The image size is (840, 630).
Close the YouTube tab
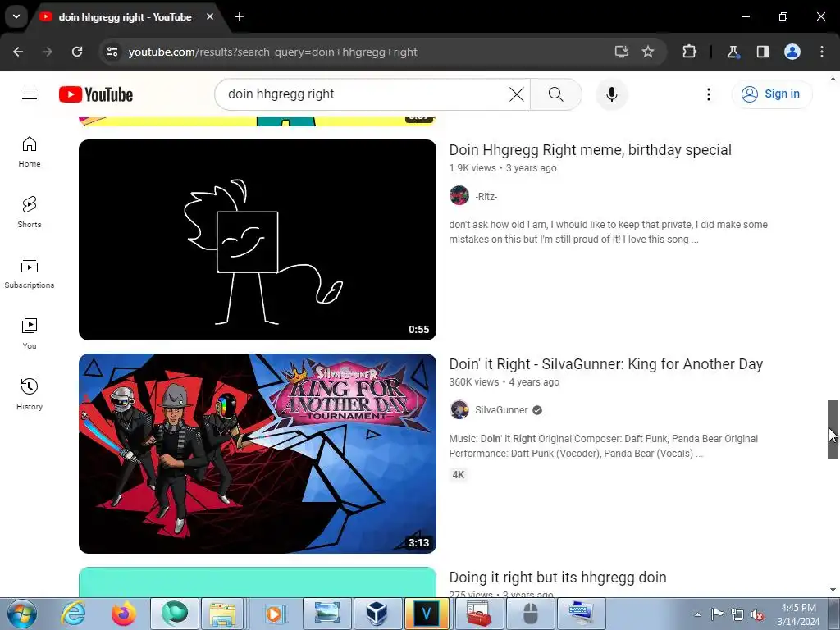pos(210,16)
